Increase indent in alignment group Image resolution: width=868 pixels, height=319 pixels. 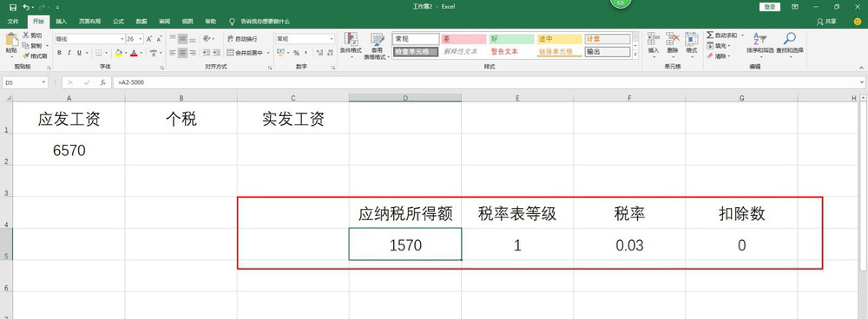pos(216,53)
